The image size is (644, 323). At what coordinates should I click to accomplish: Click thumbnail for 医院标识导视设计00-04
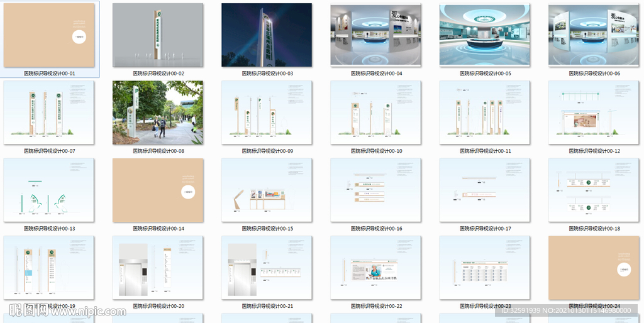click(x=375, y=35)
